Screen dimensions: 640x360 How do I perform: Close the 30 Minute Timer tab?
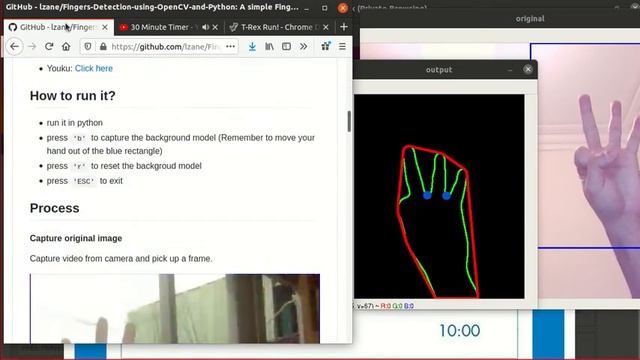(x=215, y=27)
